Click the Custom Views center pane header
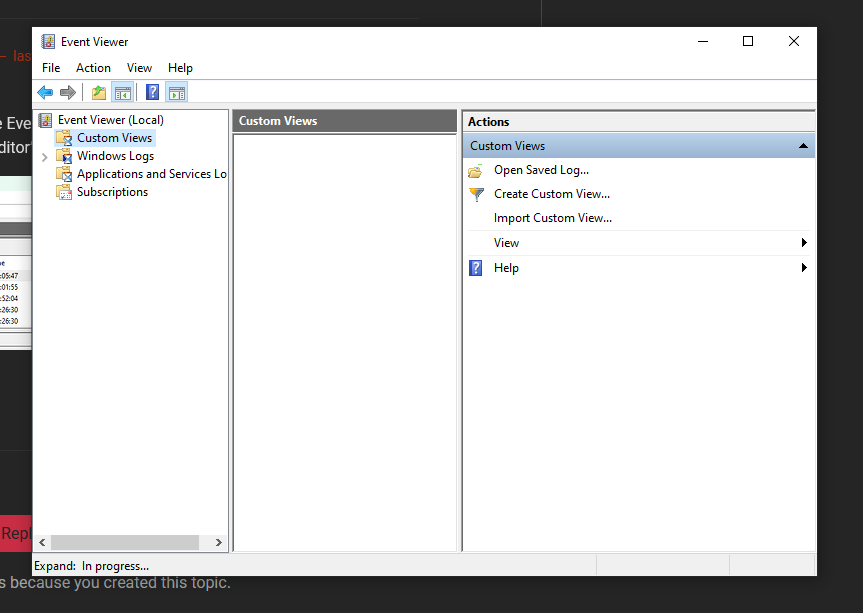This screenshot has height=613, width=863. (x=345, y=121)
